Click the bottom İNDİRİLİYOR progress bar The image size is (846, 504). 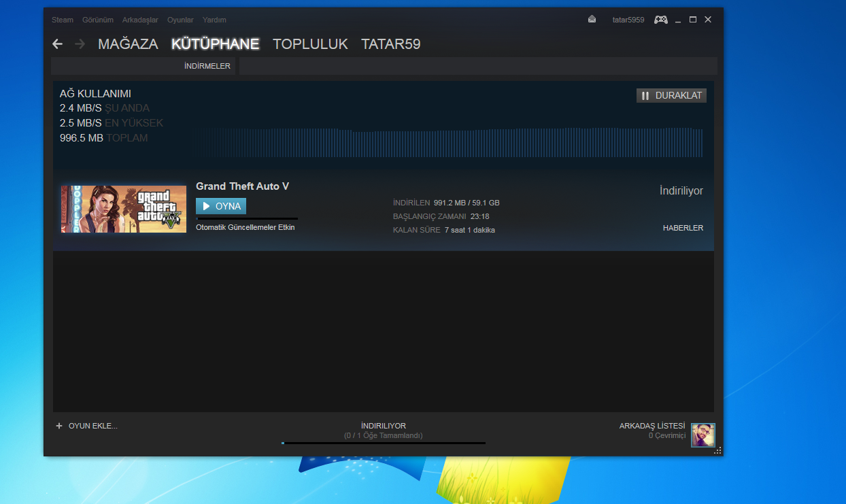click(384, 443)
